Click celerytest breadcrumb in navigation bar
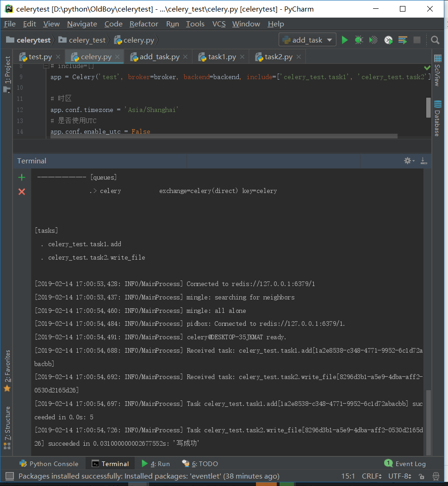 tap(29, 40)
